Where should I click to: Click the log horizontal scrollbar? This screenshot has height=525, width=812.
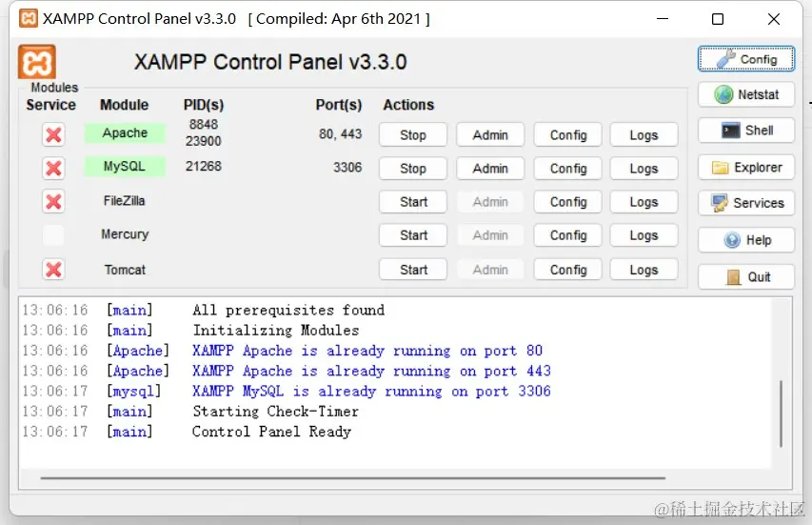[x=352, y=478]
